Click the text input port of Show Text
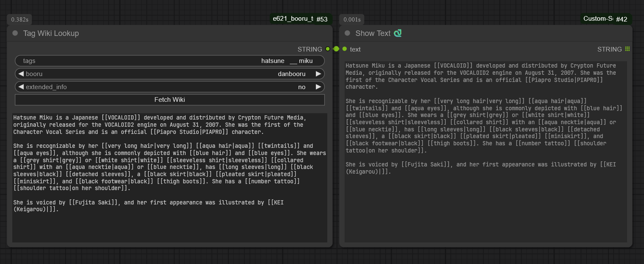The height and width of the screenshot is (264, 644). tap(345, 49)
